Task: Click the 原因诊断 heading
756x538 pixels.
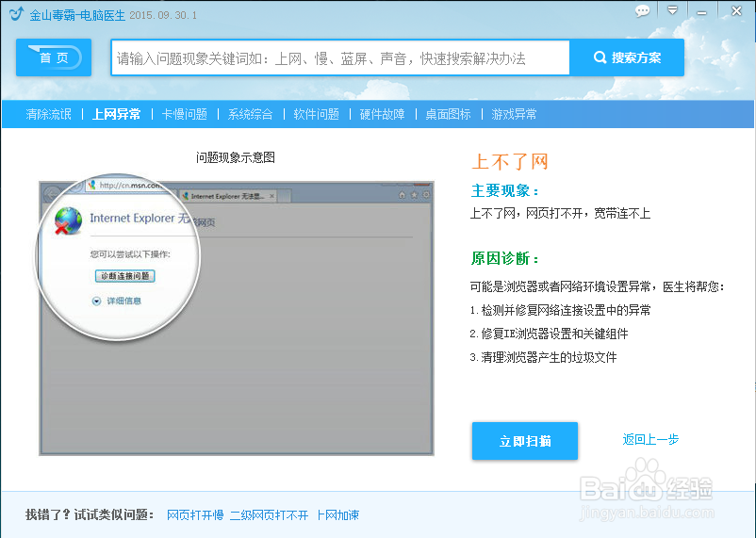Action: pyautogui.click(x=505, y=258)
